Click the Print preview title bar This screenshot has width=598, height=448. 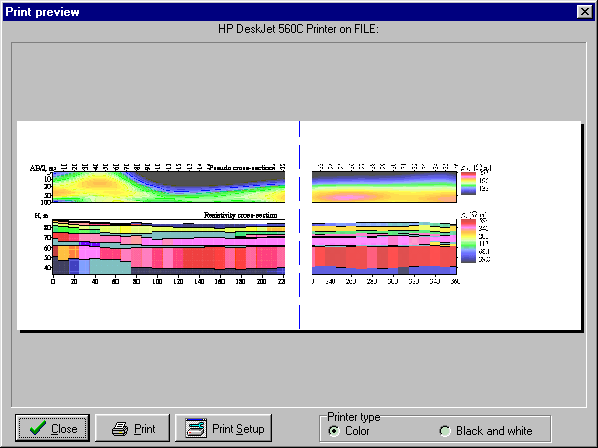pyautogui.click(x=290, y=12)
